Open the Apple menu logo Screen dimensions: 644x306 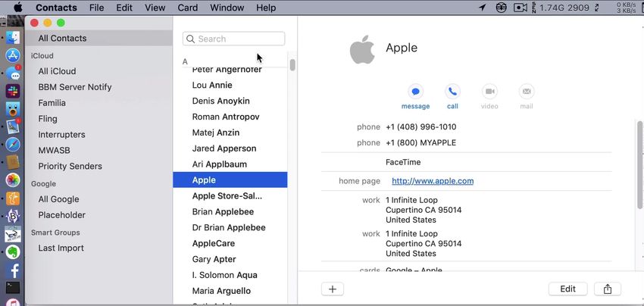click(18, 8)
